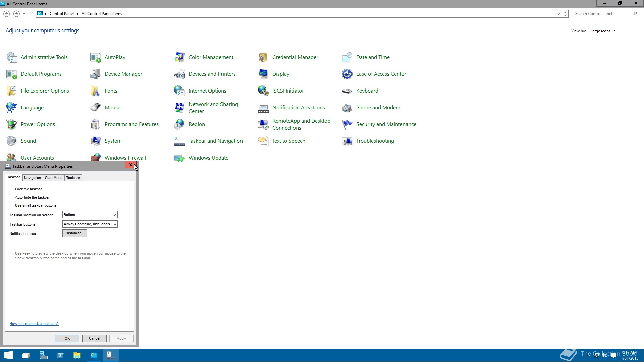Viewport: 644px width, 362px height.
Task: Open Phone and Modem icon
Action: 347,108
